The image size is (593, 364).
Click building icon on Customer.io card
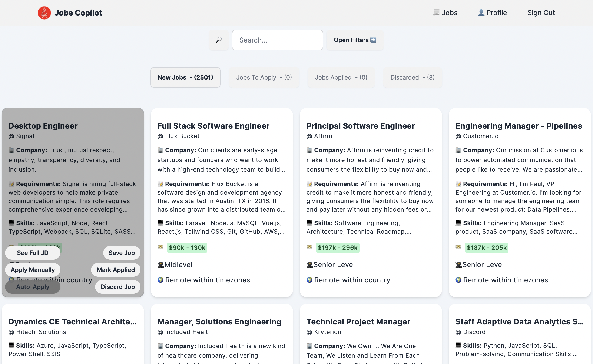(x=458, y=150)
